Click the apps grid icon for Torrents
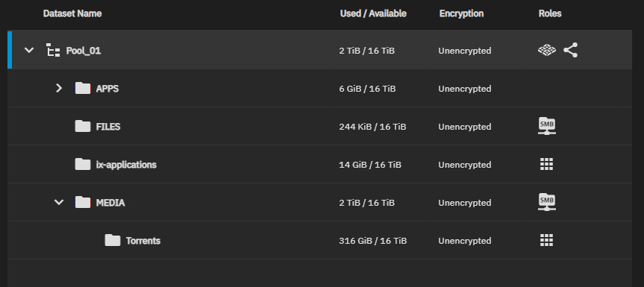 pyautogui.click(x=546, y=240)
